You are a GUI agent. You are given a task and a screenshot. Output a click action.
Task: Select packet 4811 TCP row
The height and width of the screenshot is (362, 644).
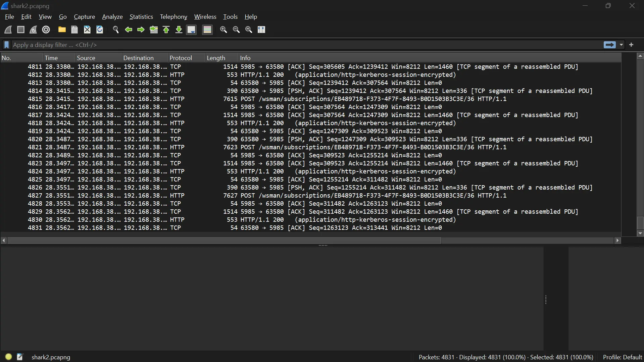[x=311, y=67]
